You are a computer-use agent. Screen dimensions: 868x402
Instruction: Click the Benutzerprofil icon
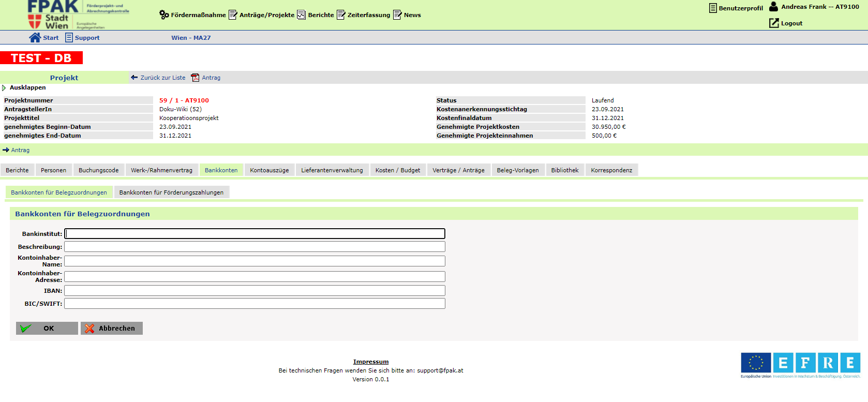pos(713,8)
